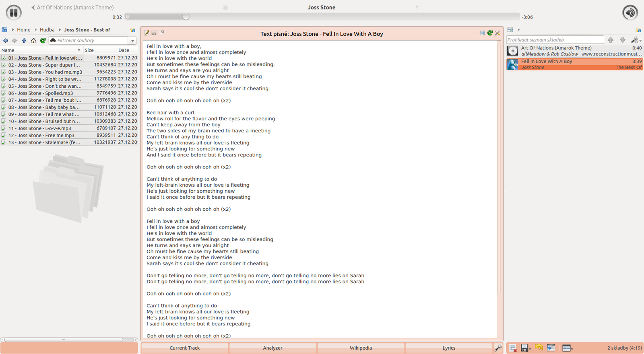The image size is (644, 354).
Task: Expand breadcrumb arrow before Hudba
Action: coord(36,30)
